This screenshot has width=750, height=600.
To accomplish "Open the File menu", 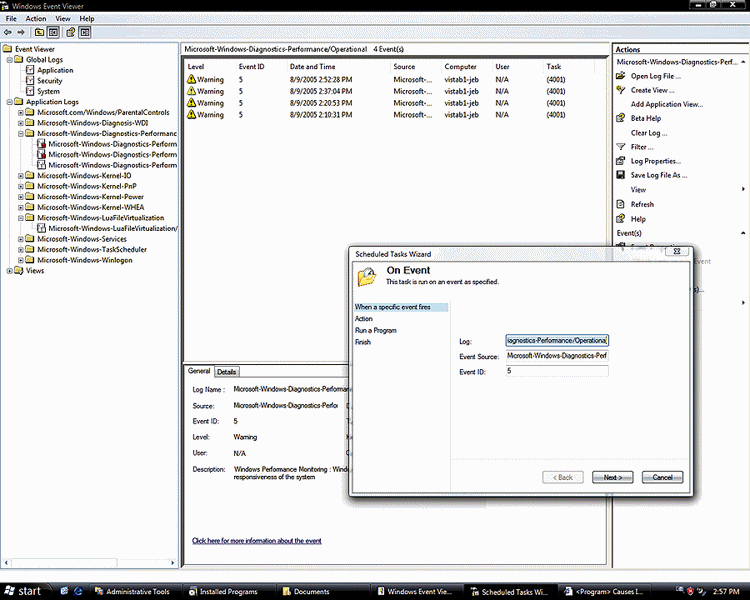I will (x=11, y=19).
